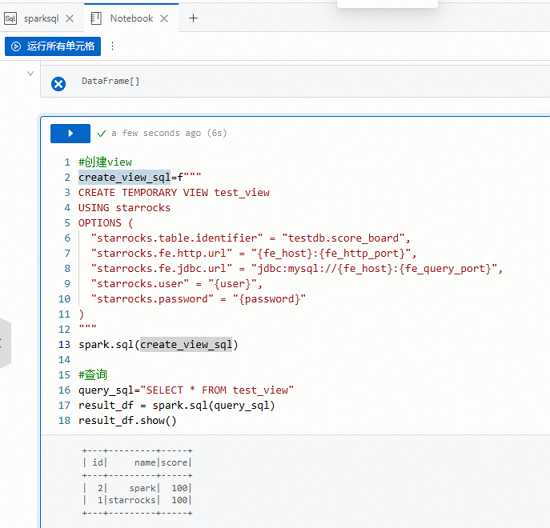Click the DataFrame[] output text
550x528 pixels.
click(110, 81)
